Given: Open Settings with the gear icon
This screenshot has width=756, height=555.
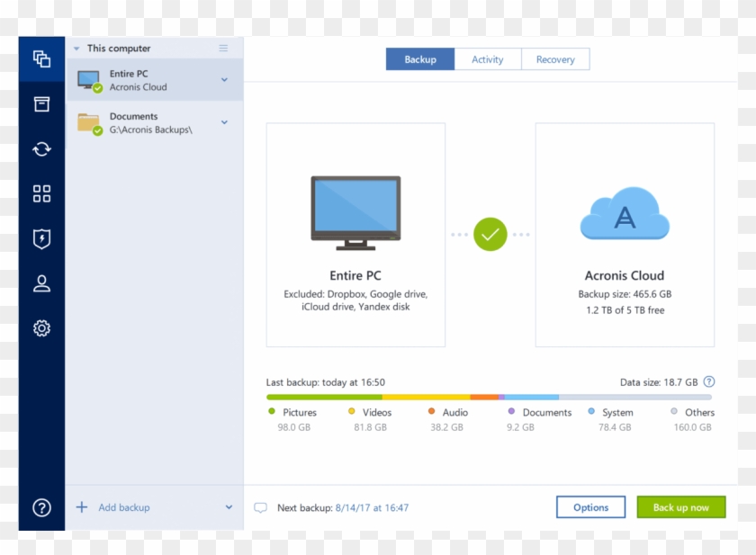Looking at the screenshot, I should (x=41, y=328).
